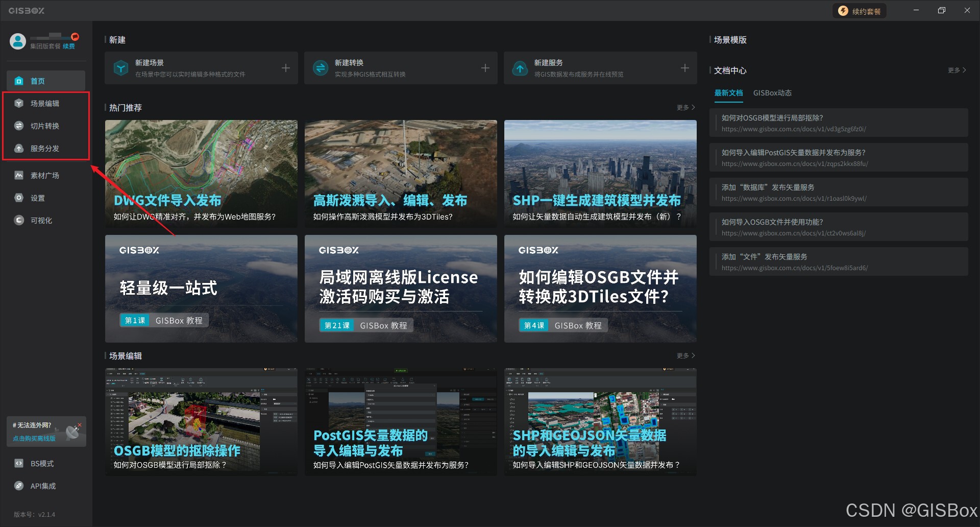Click 第21课 lesson badge

pos(337,325)
